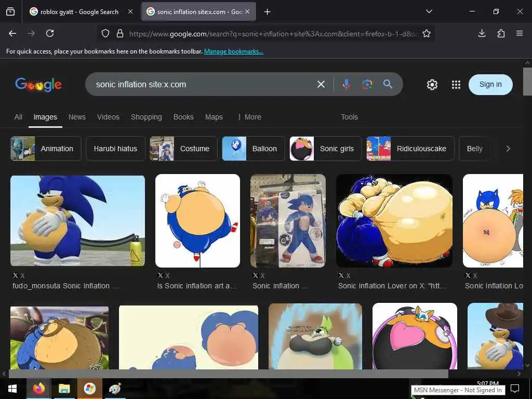This screenshot has height=399, width=532.
Task: Click the padlock site info icon
Action: pos(120,33)
